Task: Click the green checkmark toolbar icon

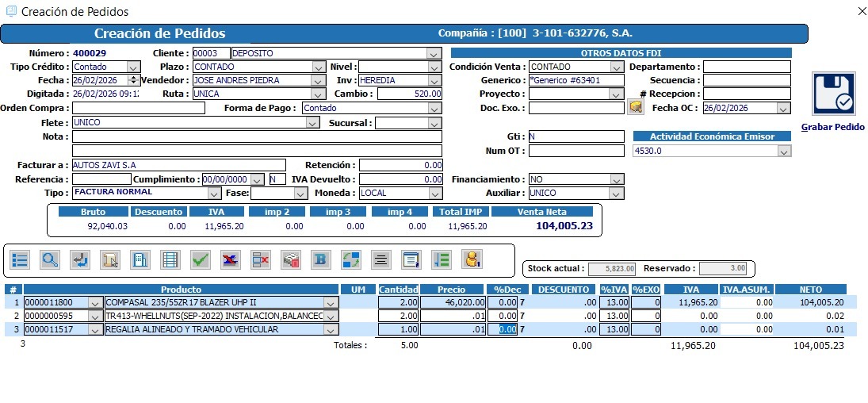Action: (x=201, y=259)
